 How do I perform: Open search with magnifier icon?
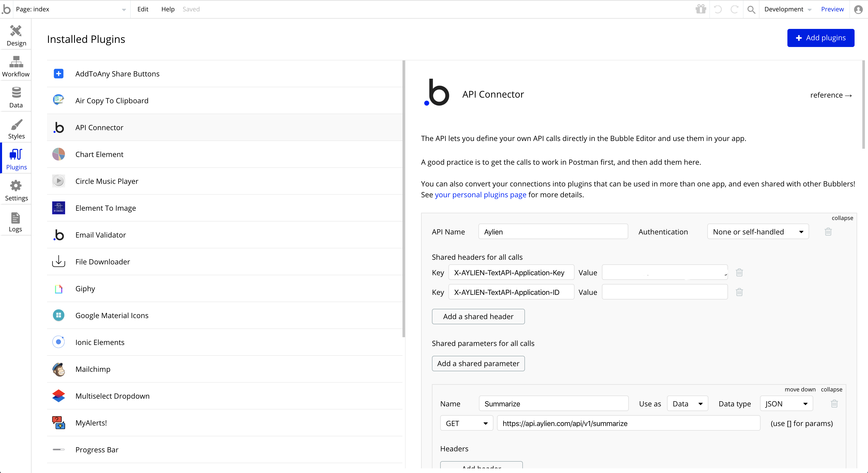click(x=751, y=10)
